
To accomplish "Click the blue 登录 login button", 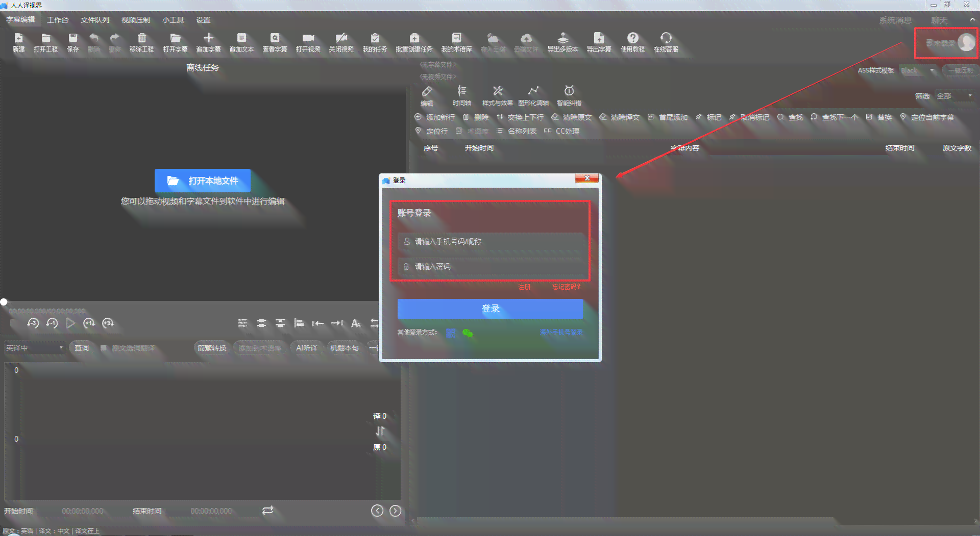I will point(490,309).
